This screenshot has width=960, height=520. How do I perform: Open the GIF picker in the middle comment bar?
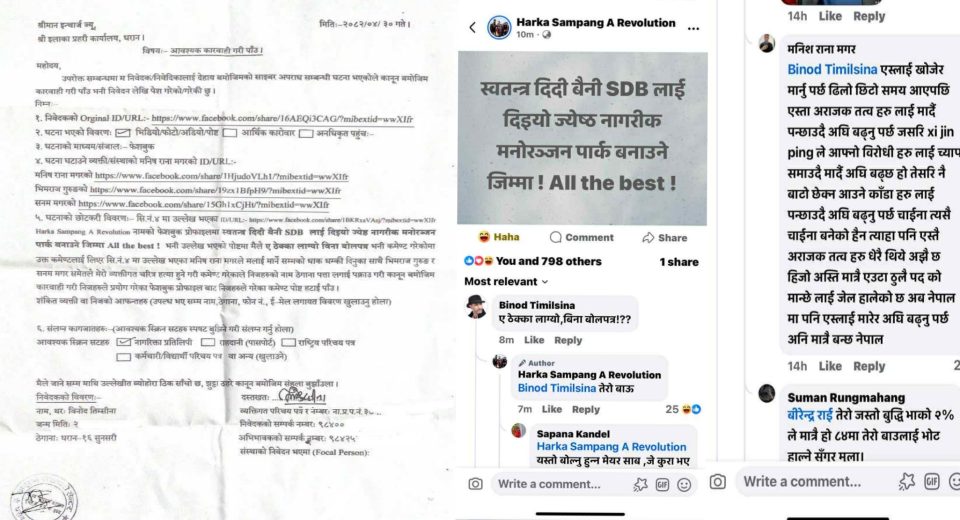click(x=662, y=484)
